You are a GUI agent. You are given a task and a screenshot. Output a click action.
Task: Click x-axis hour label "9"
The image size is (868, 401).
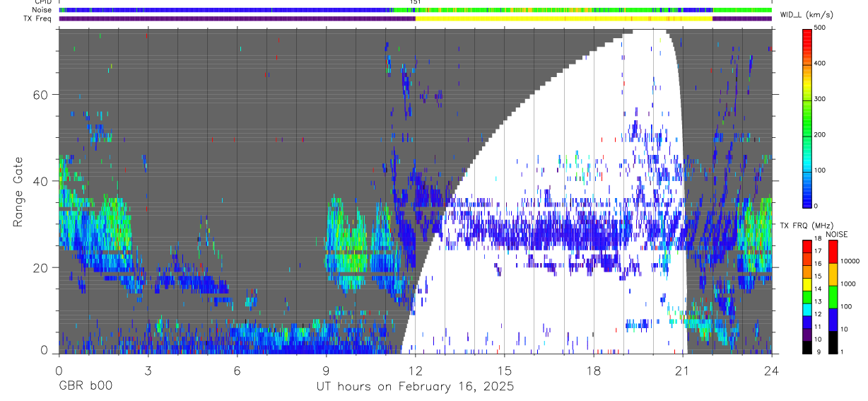[326, 370]
